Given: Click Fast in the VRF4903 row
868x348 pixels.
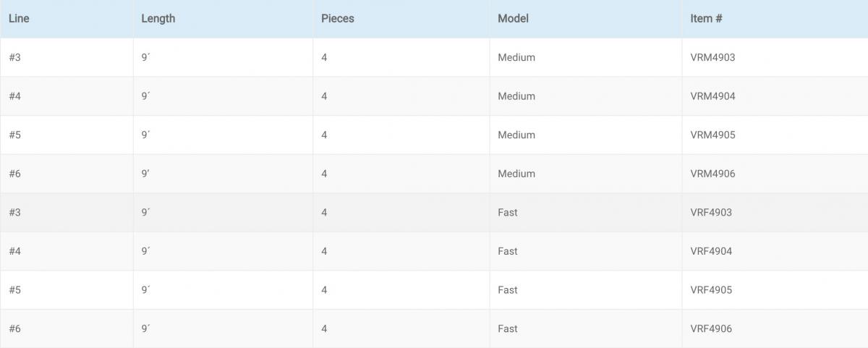Looking at the screenshot, I should (x=508, y=213).
